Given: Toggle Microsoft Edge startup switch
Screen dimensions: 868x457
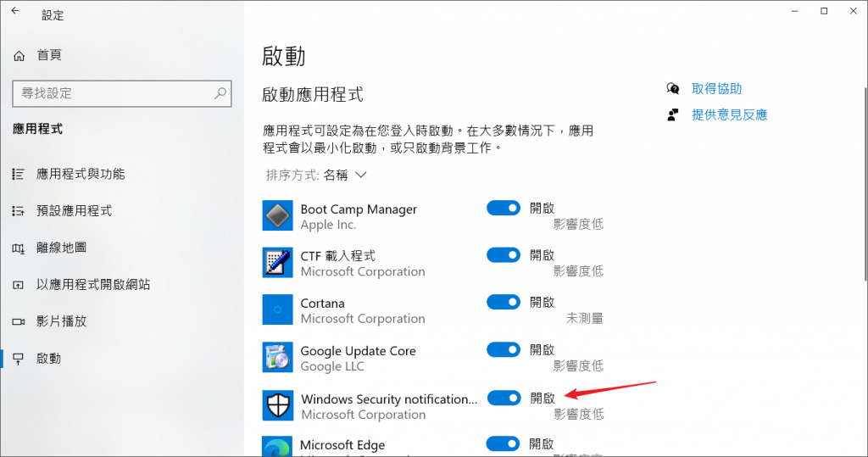Looking at the screenshot, I should (x=504, y=443).
